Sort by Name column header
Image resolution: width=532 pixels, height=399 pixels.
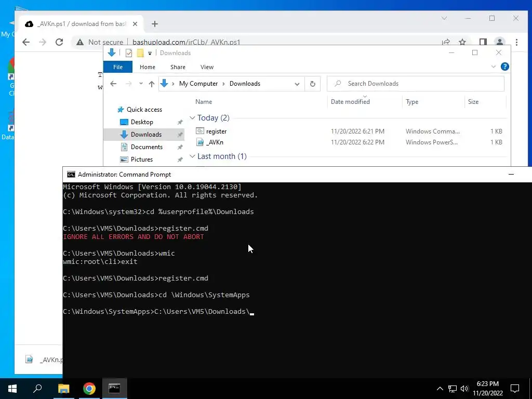click(x=204, y=102)
